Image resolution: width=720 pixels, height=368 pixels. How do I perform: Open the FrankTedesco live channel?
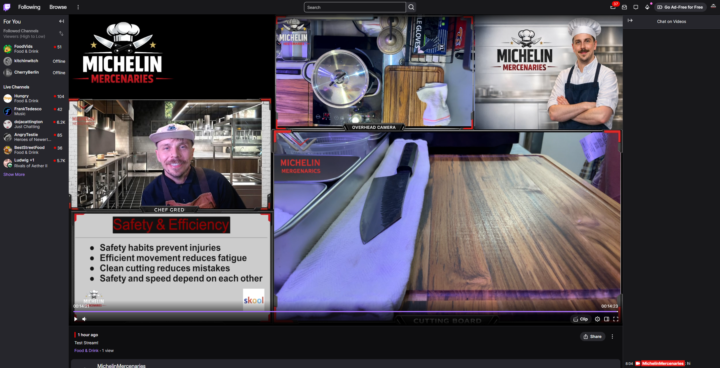[x=34, y=111]
